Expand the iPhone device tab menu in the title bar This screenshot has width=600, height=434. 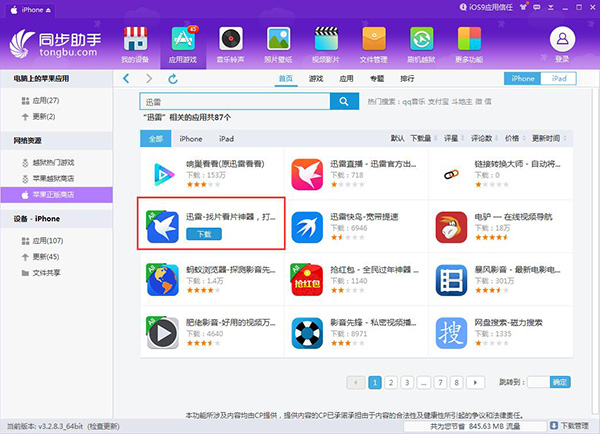tap(48, 10)
